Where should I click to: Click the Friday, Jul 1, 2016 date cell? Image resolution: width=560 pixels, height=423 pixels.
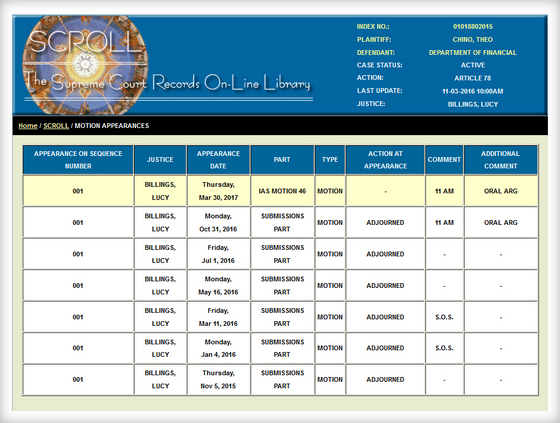point(218,254)
